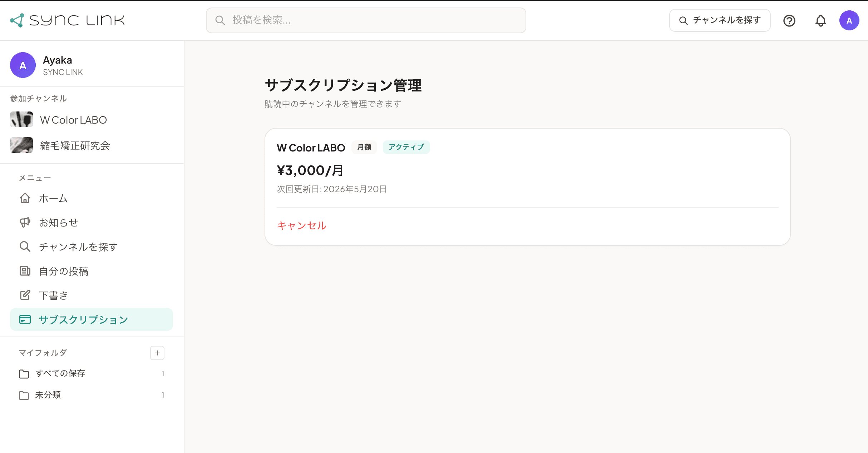
Task: Click the folder icon beside すべての保存
Action: pos(24,373)
